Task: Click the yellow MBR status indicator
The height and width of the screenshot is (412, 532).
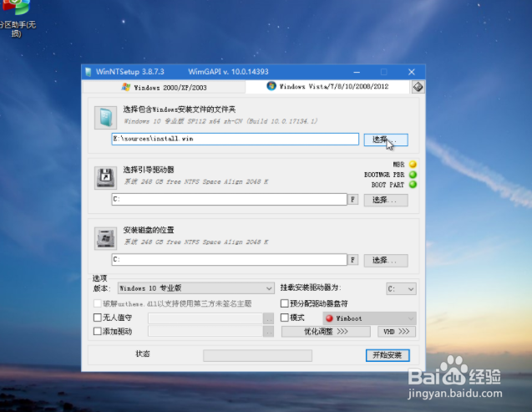Action: (x=413, y=165)
